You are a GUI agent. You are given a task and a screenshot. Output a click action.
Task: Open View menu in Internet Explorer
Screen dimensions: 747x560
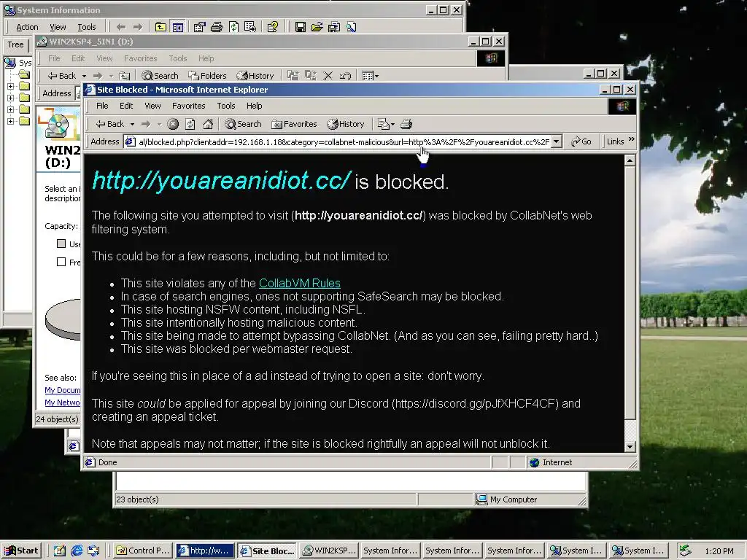(153, 106)
